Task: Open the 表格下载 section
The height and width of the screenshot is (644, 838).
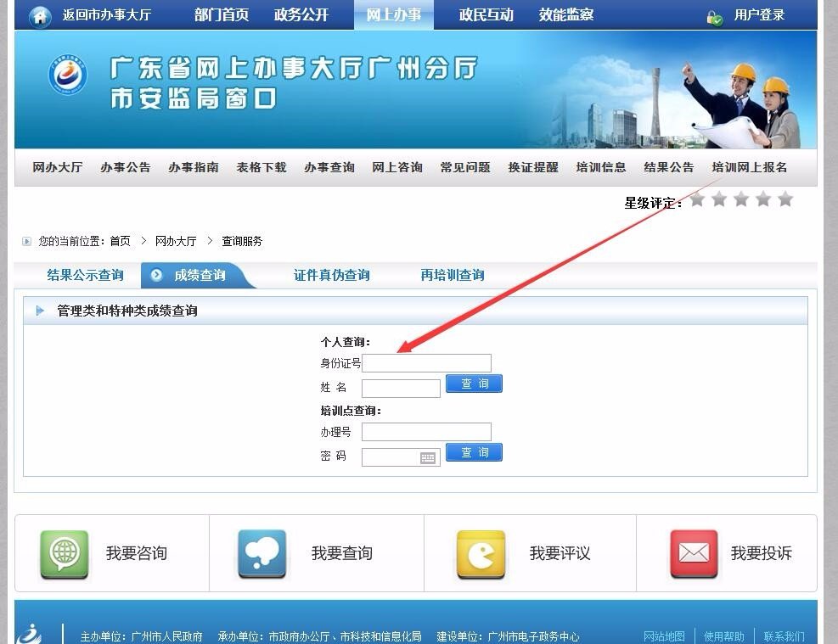Action: (x=262, y=167)
